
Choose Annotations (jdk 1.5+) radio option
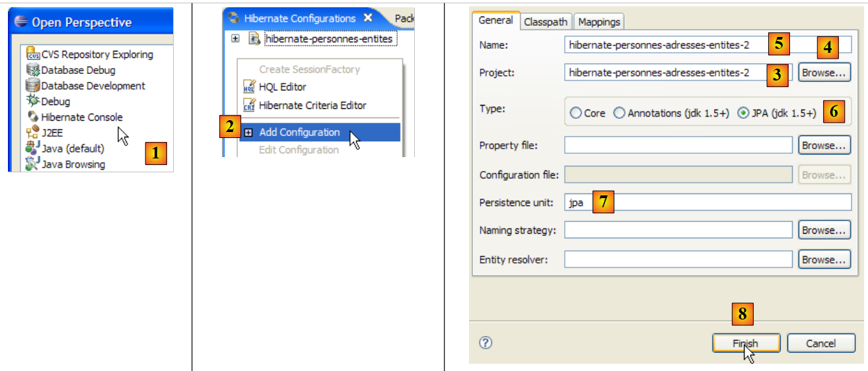tap(619, 114)
